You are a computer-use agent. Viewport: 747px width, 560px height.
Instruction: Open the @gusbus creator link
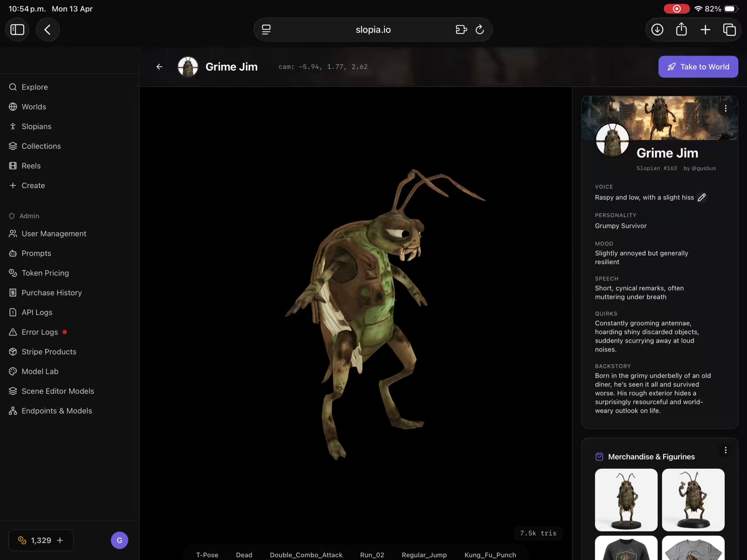(703, 169)
